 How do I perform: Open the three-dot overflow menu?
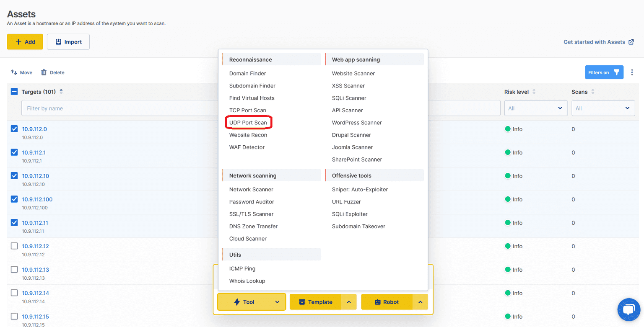click(x=632, y=72)
